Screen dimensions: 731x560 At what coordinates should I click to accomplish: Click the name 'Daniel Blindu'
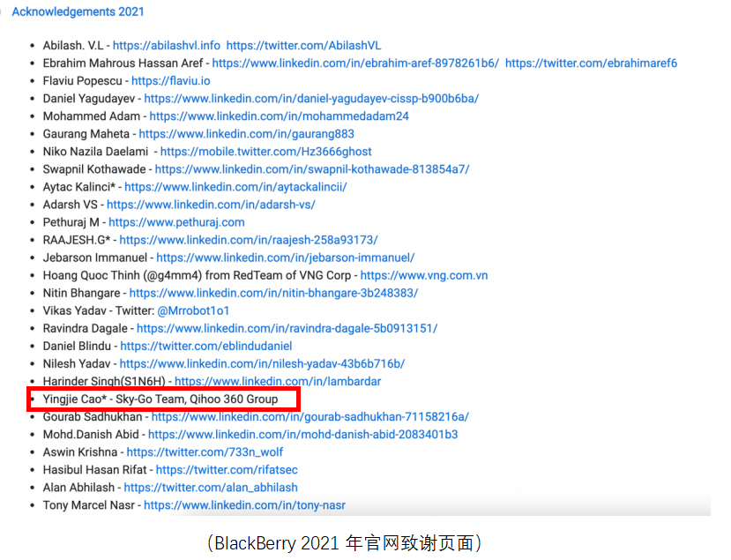(x=77, y=347)
